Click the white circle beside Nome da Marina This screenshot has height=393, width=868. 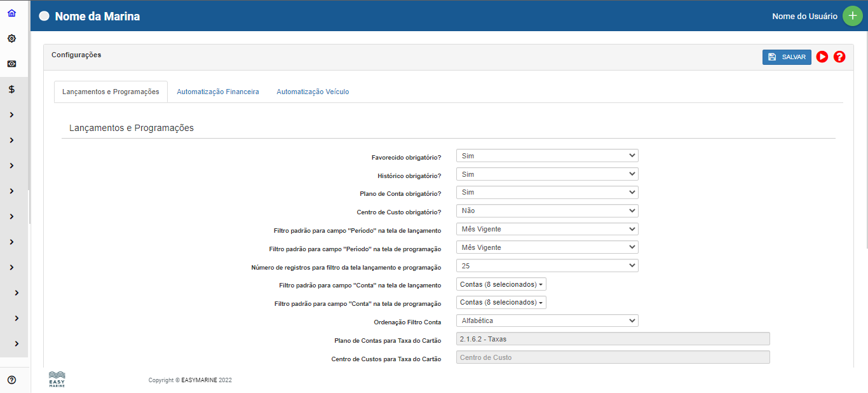[x=44, y=17]
